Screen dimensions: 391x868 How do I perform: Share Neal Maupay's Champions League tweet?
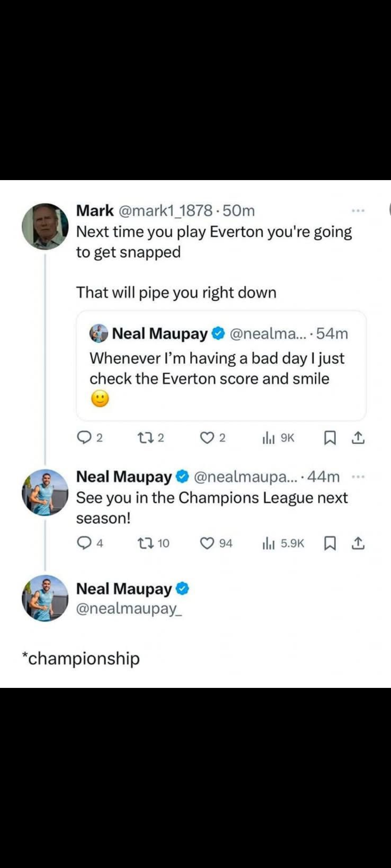click(358, 543)
